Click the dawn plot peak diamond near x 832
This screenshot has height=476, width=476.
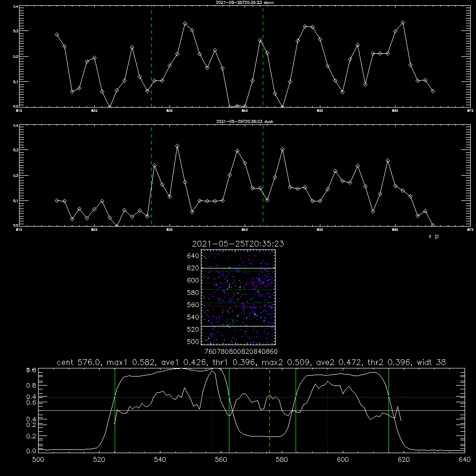[185, 24]
